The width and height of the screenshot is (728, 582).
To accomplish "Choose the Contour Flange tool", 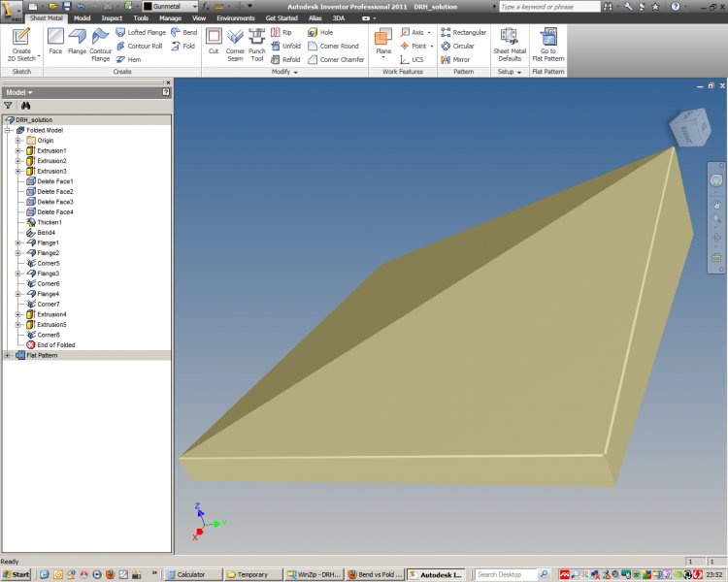I will pos(101,42).
